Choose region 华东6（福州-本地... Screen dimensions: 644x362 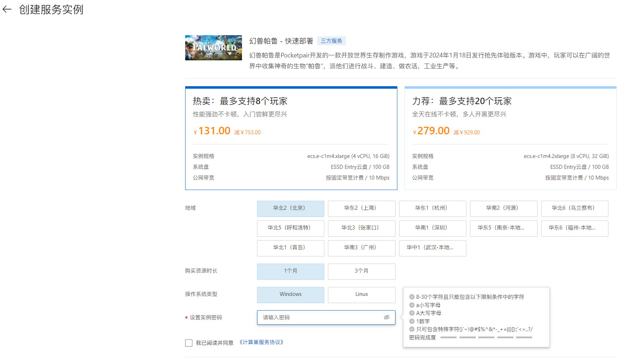(x=575, y=228)
